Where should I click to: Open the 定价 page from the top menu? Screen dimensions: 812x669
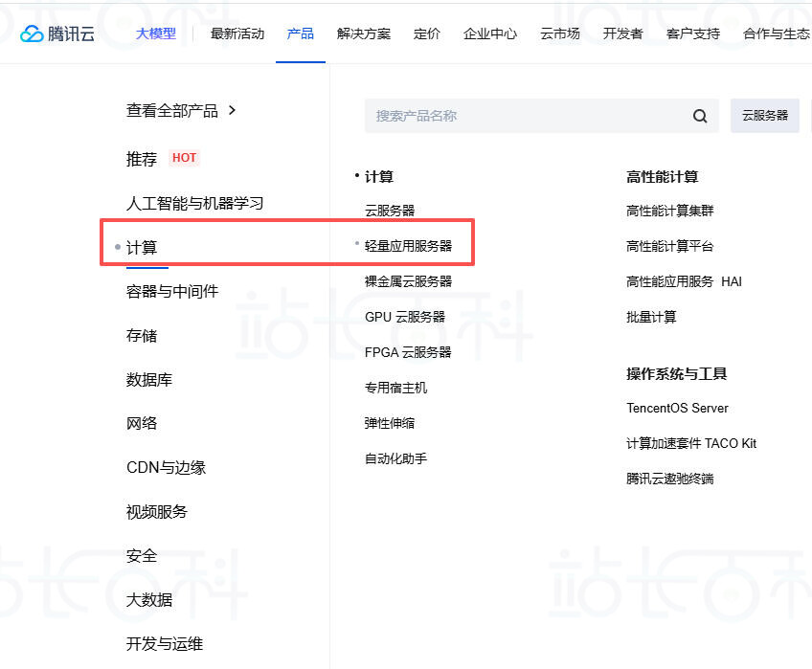tap(427, 33)
